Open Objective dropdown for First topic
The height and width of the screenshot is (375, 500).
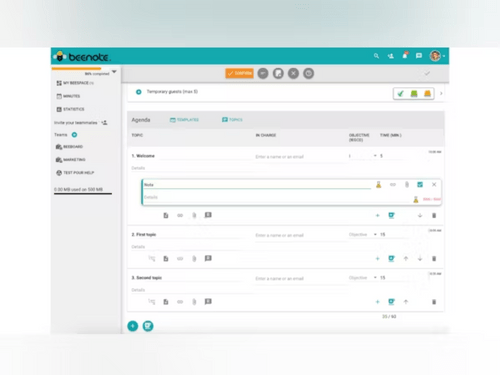tap(363, 235)
